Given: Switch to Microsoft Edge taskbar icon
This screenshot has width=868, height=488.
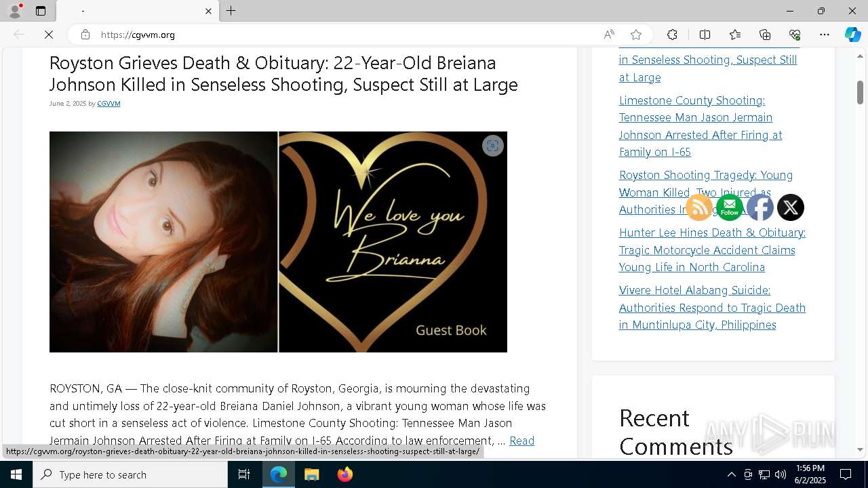Looking at the screenshot, I should pyautogui.click(x=279, y=474).
